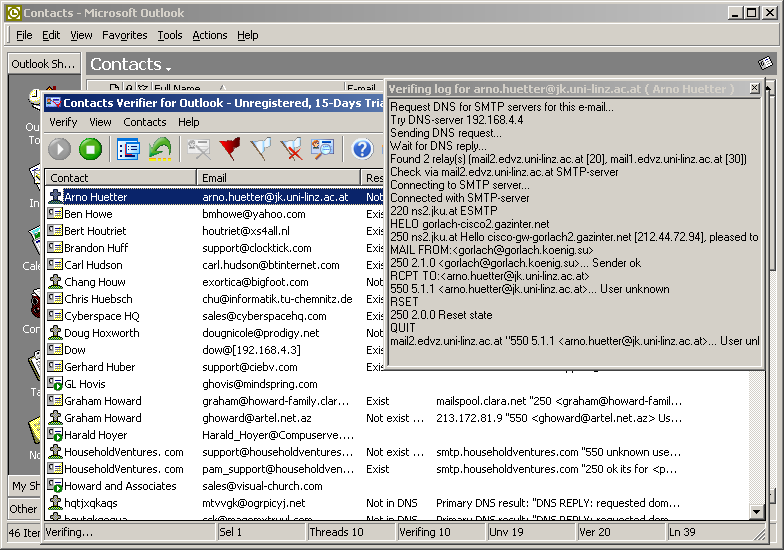Click the Not in DNS result for hqtjxqkaqs
The height and width of the screenshot is (550, 784).
392,503
